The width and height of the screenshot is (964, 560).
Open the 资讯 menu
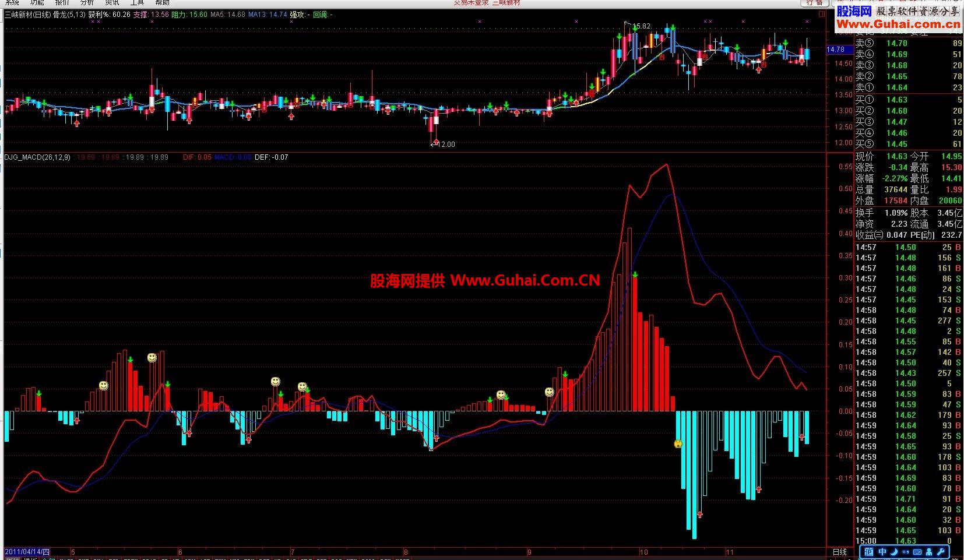112,2
